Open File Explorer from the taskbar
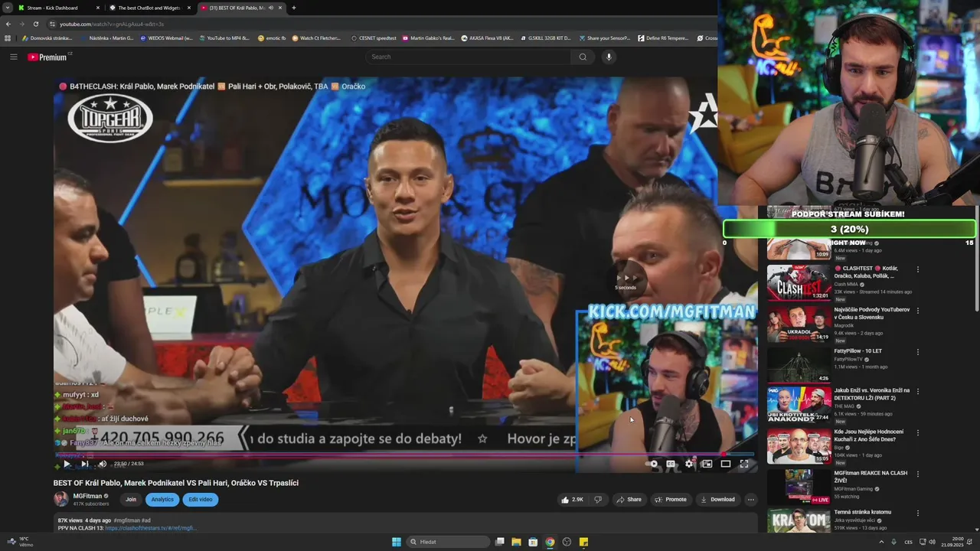Image resolution: width=980 pixels, height=551 pixels. coord(516,542)
